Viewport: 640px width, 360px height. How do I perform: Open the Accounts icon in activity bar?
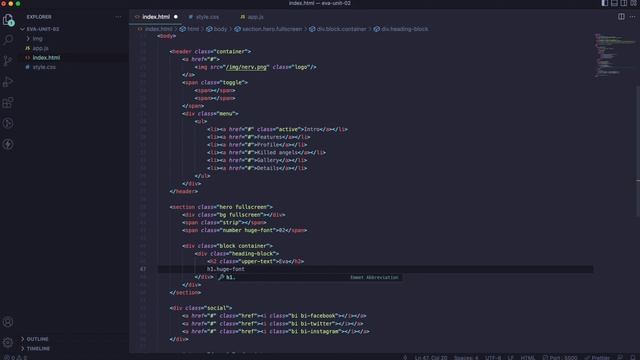tap(8, 322)
